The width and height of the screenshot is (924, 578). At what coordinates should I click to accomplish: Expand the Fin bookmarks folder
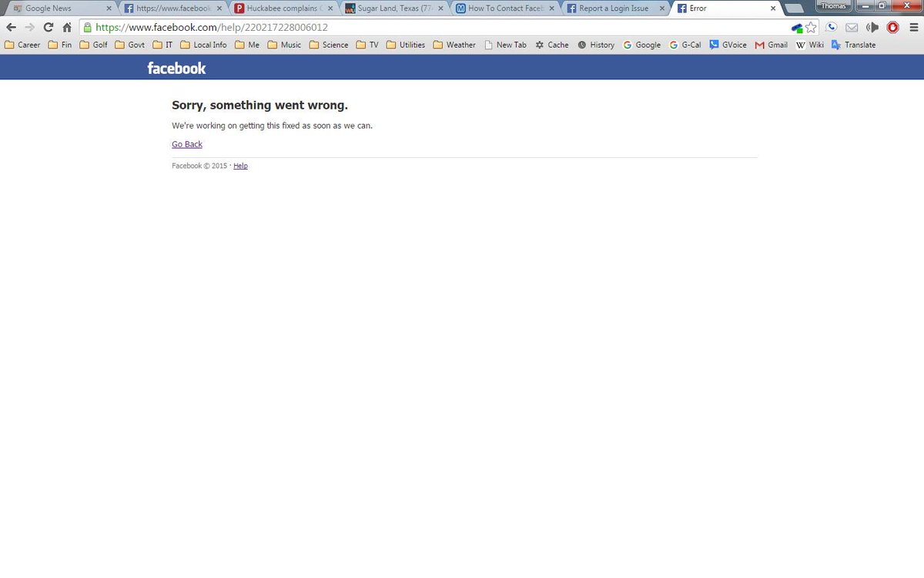point(60,45)
